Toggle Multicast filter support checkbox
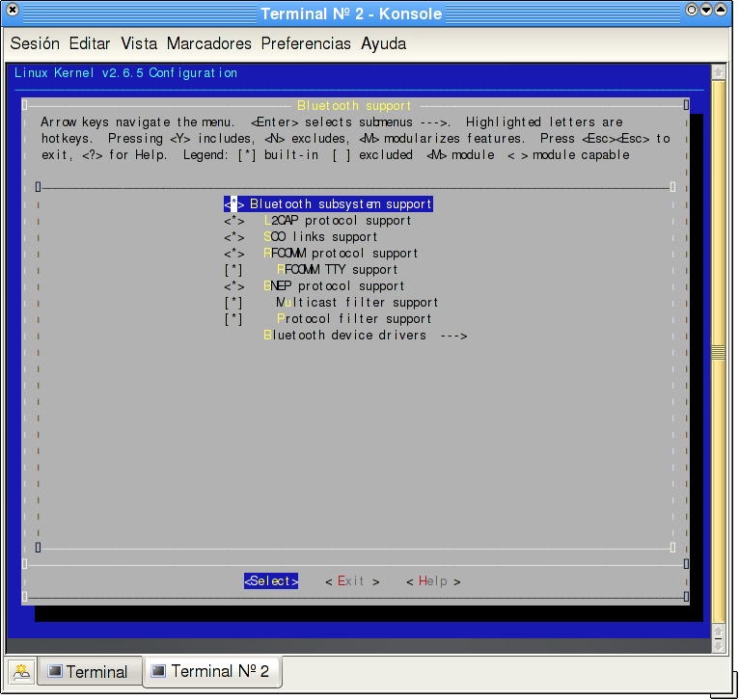The height and width of the screenshot is (700, 739). click(331, 303)
